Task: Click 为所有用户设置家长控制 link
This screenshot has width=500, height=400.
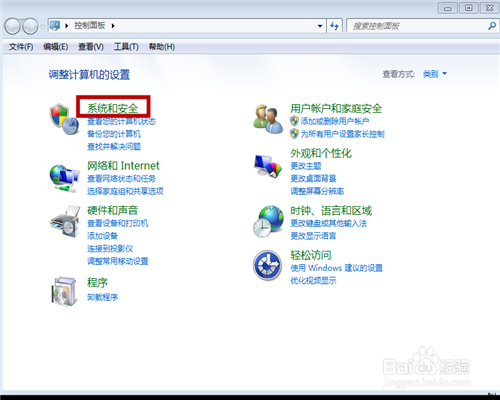Action: (x=343, y=134)
